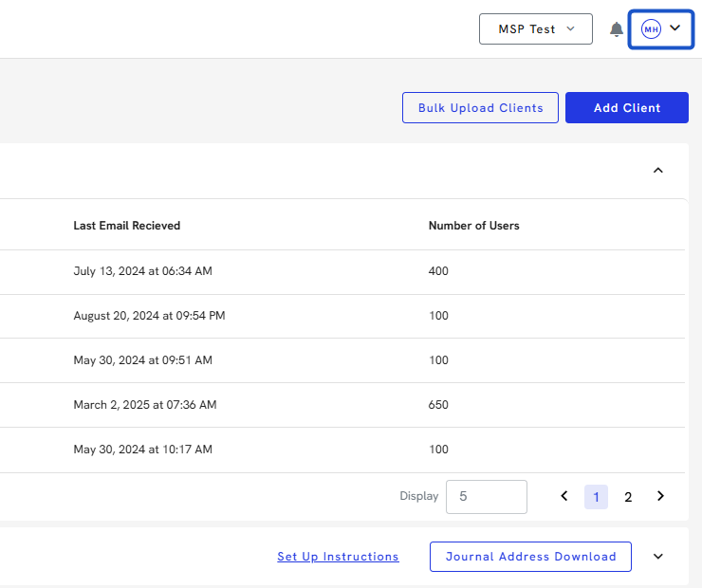Click Journal Address Download button
Image resolution: width=702 pixels, height=588 pixels.
(x=530, y=557)
